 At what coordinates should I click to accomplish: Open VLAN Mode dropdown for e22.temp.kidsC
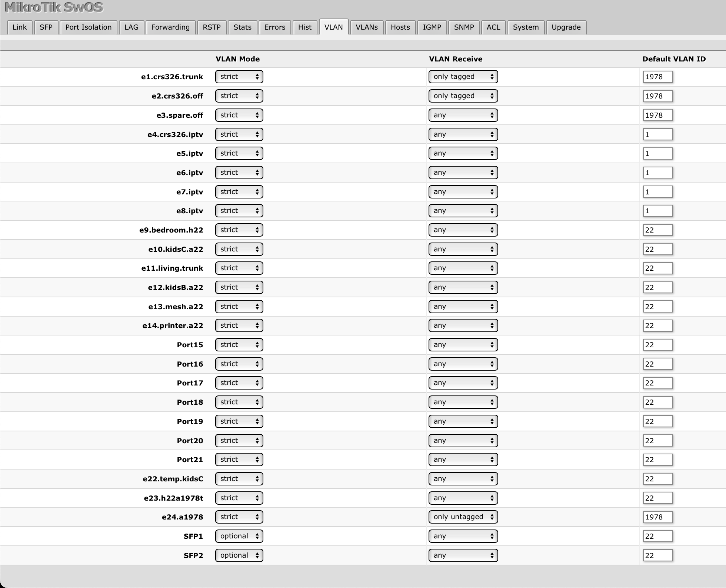click(x=239, y=479)
